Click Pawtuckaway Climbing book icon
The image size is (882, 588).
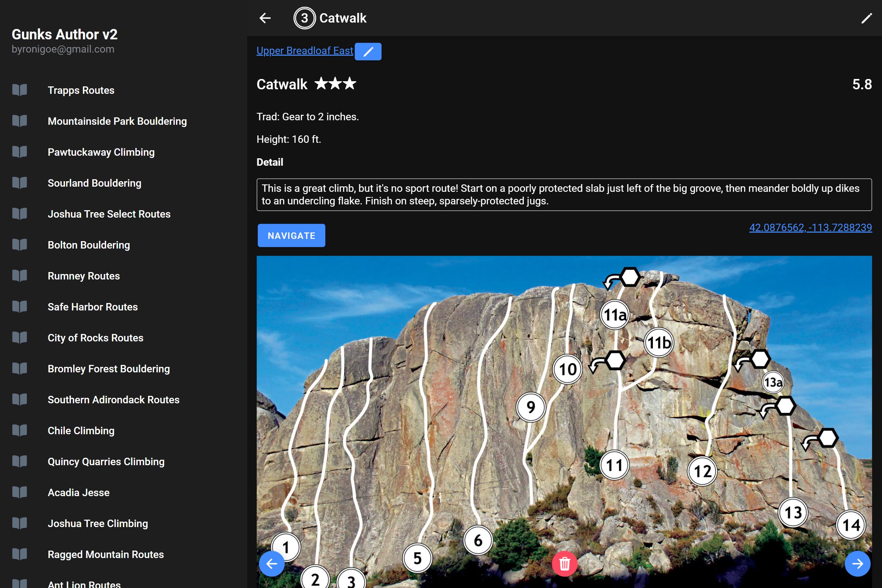[x=19, y=152]
